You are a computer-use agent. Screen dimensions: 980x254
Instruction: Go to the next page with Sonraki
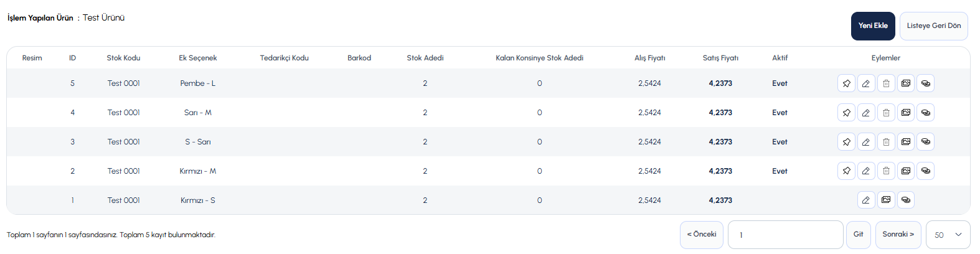click(898, 235)
